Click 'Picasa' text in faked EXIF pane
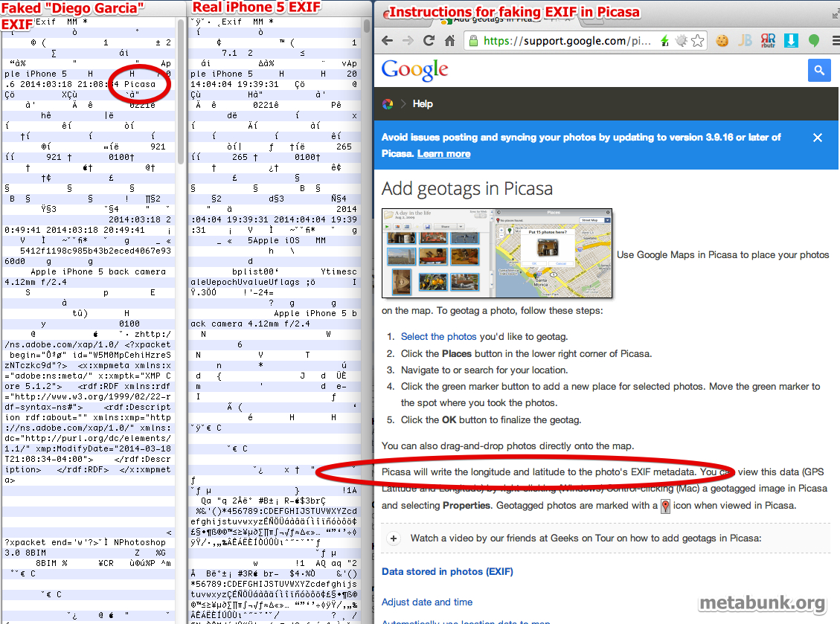840x624 pixels. pos(140,84)
